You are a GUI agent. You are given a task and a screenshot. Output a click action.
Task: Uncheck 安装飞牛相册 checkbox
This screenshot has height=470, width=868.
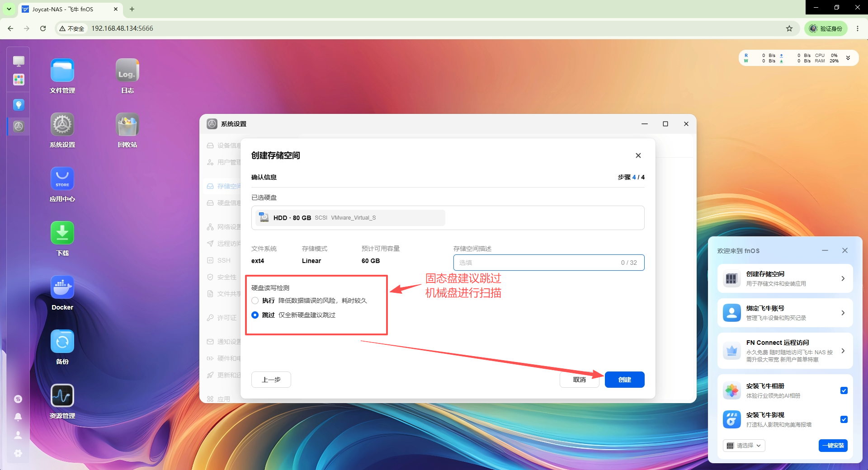pyautogui.click(x=844, y=390)
